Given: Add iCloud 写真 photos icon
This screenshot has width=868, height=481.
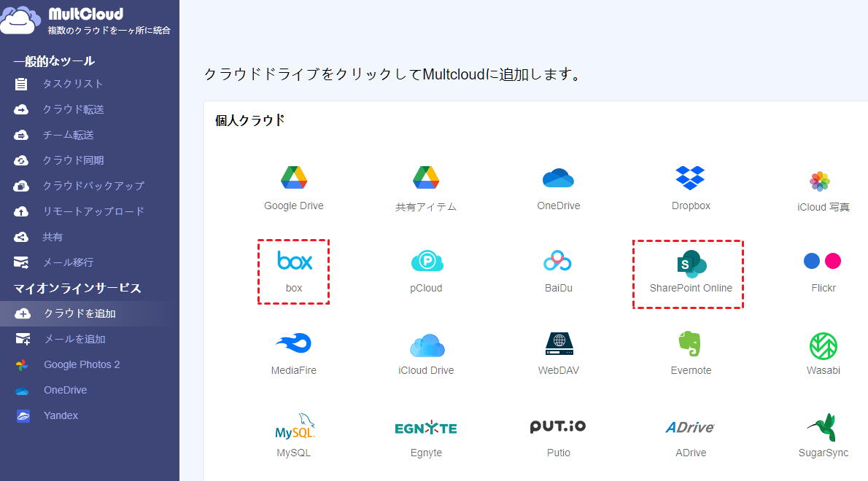Looking at the screenshot, I should pos(820,181).
